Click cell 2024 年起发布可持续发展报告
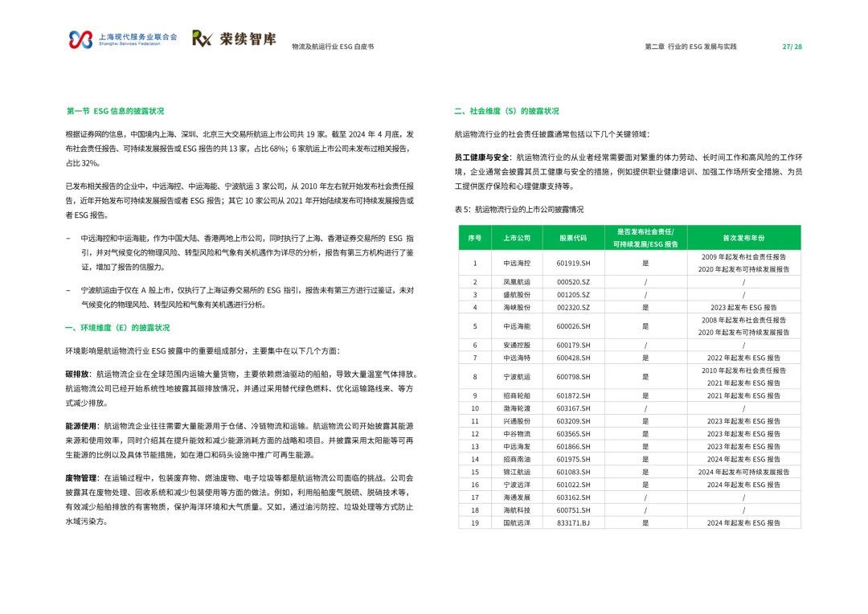The height and width of the screenshot is (614, 868). [x=743, y=473]
